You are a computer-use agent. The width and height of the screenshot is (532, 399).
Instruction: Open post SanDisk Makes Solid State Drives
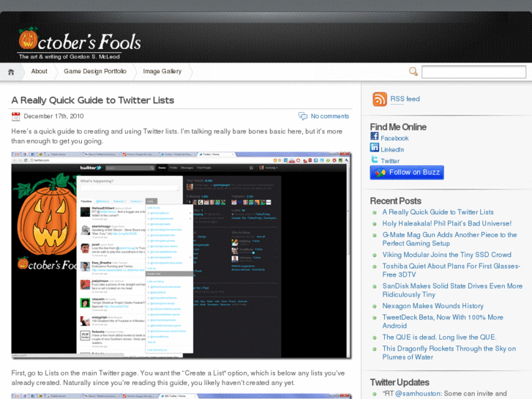pyautogui.click(x=452, y=291)
